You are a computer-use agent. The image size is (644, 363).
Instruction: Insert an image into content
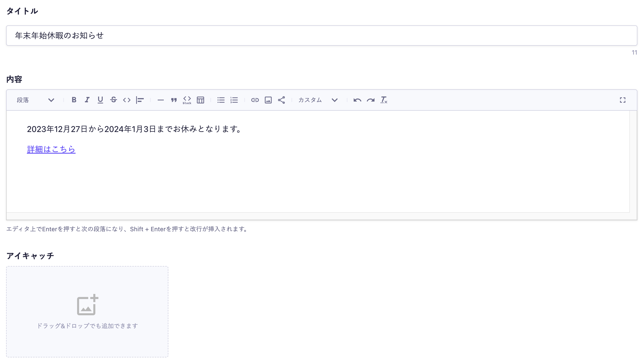[268, 100]
